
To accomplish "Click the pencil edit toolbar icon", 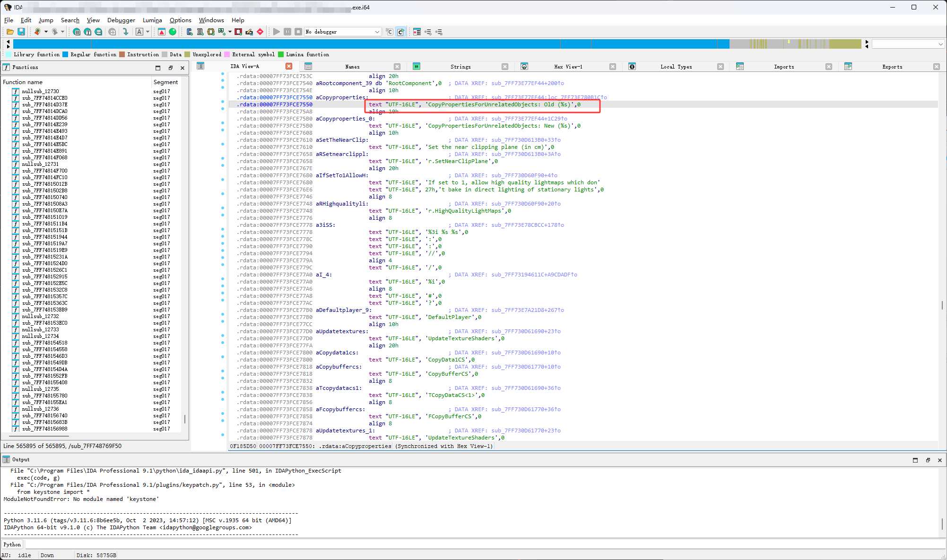I will tap(249, 32).
